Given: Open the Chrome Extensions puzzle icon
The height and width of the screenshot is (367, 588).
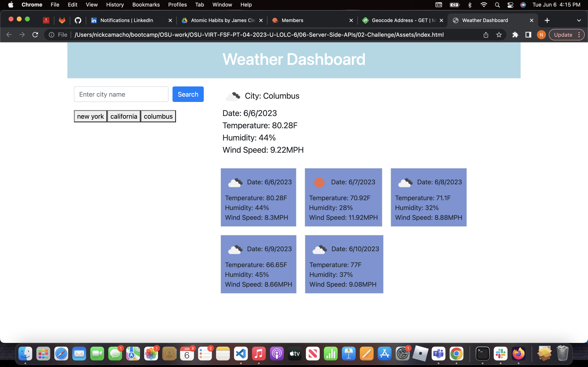Looking at the screenshot, I should click(x=515, y=35).
